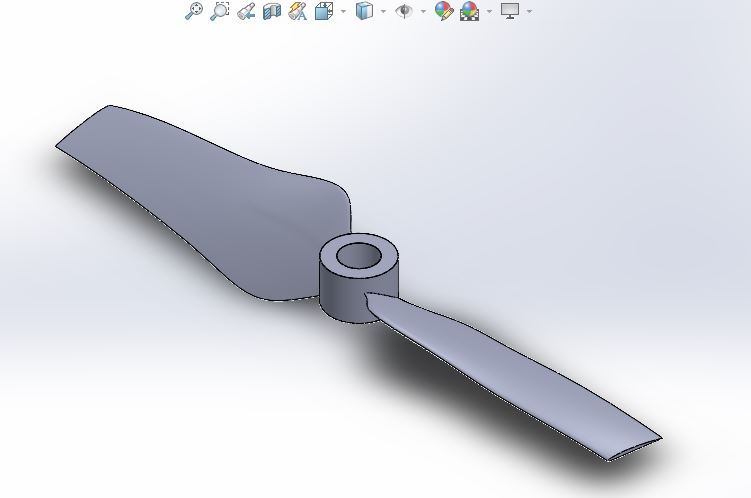
Task: Select the center bore hole of the hub
Action: (x=359, y=256)
